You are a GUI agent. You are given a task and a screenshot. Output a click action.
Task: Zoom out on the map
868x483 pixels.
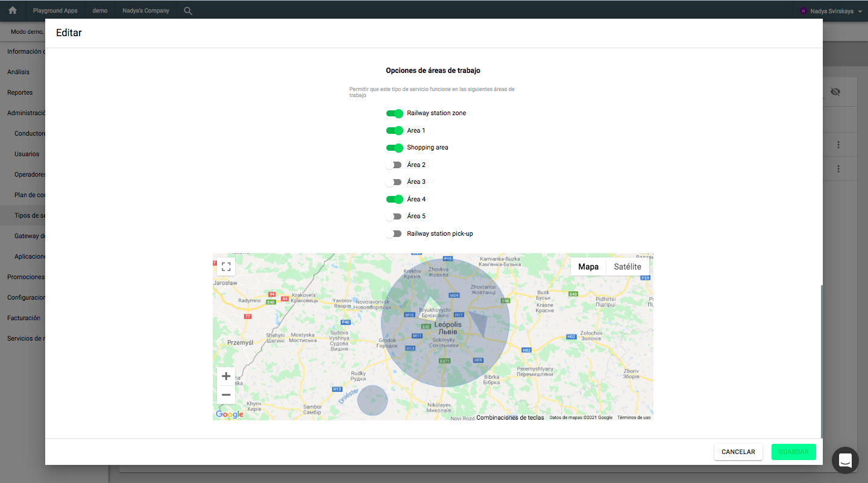click(226, 395)
